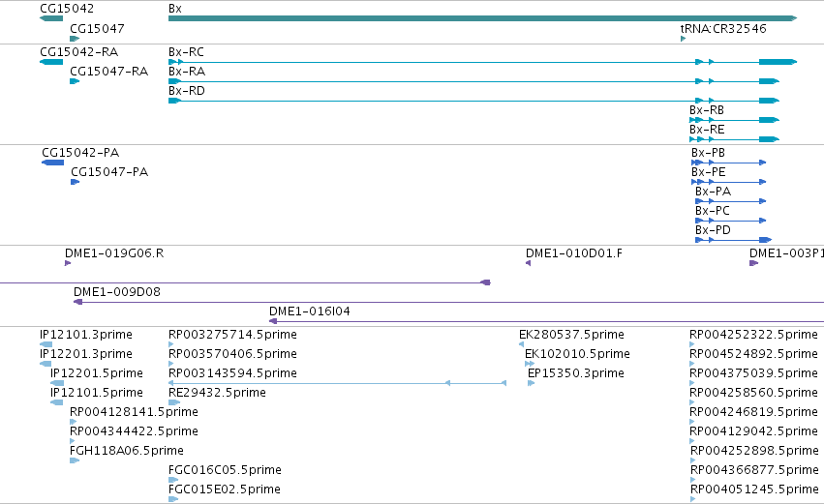Select the DME1-016I04 clone line
This screenshot has height=504, width=824.
pos(546,321)
